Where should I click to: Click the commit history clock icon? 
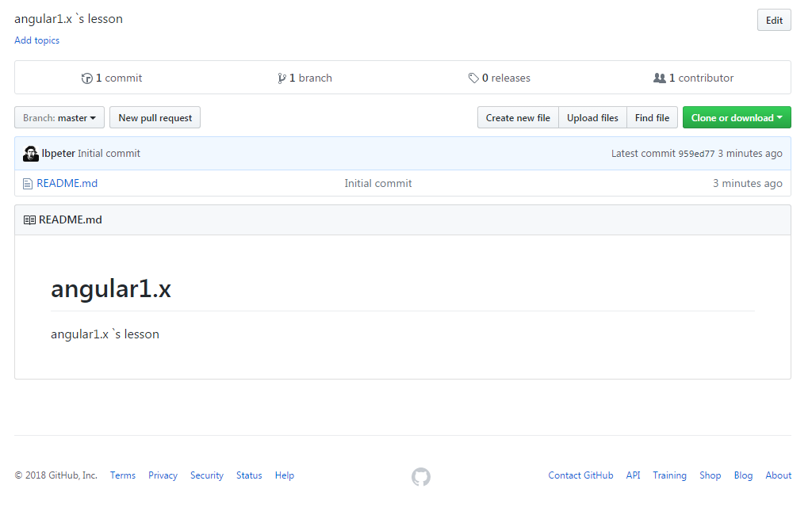click(87, 78)
